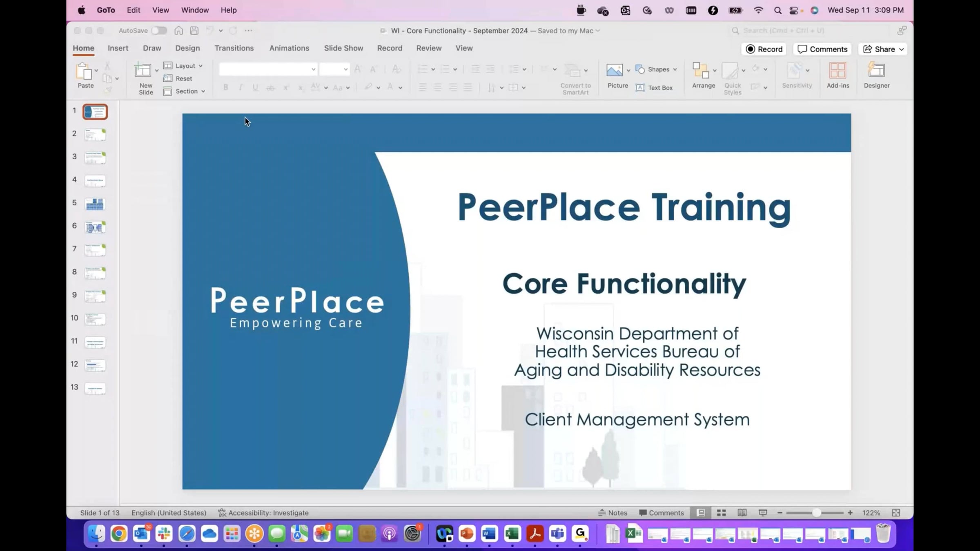Open the Comments panel
This screenshot has width=980, height=551.
tap(822, 49)
